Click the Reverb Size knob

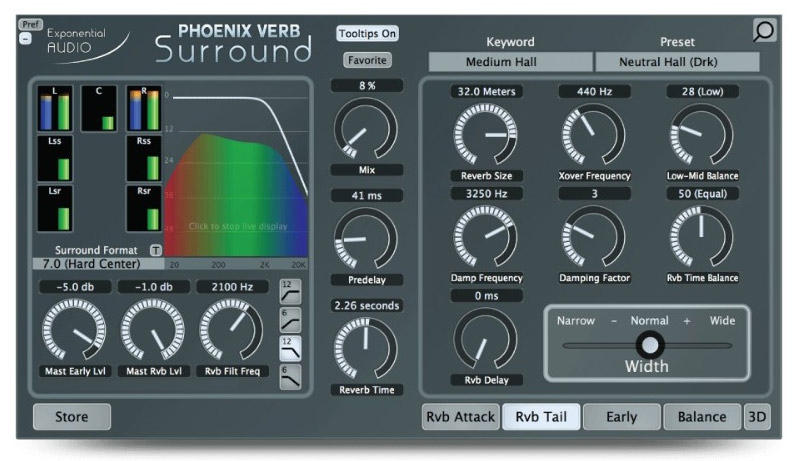[x=486, y=135]
